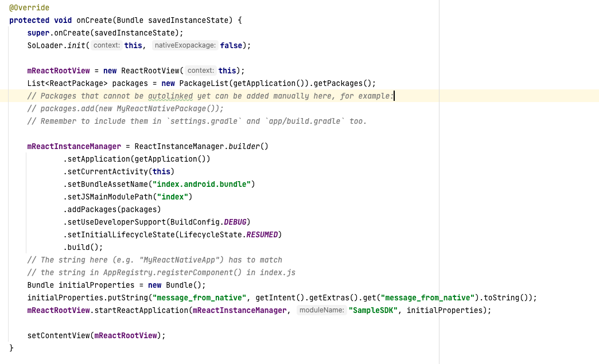Viewport: 599px width, 364px height.
Task: Select the SampleSDK string literal
Action: tap(372, 310)
